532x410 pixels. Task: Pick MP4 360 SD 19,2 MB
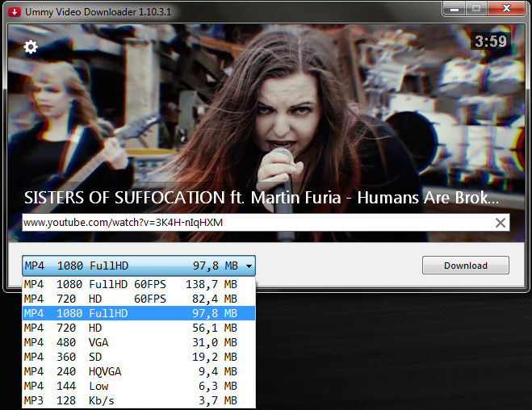coord(139,357)
